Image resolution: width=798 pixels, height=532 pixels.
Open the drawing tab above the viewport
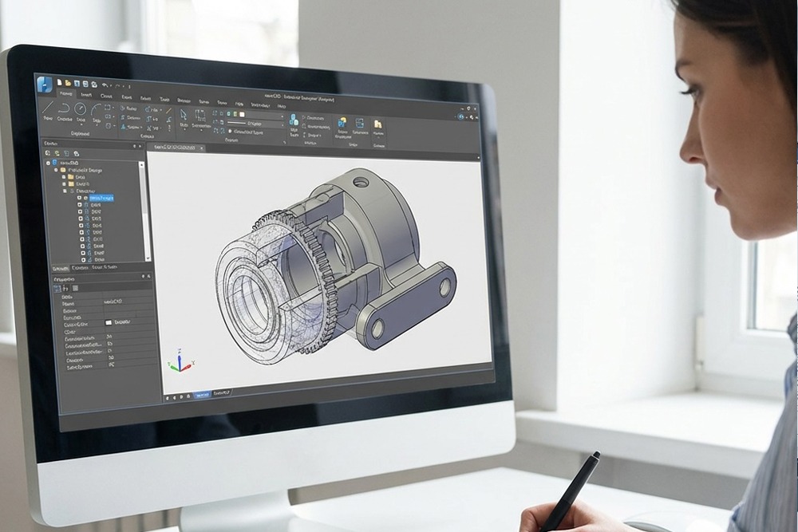174,146
